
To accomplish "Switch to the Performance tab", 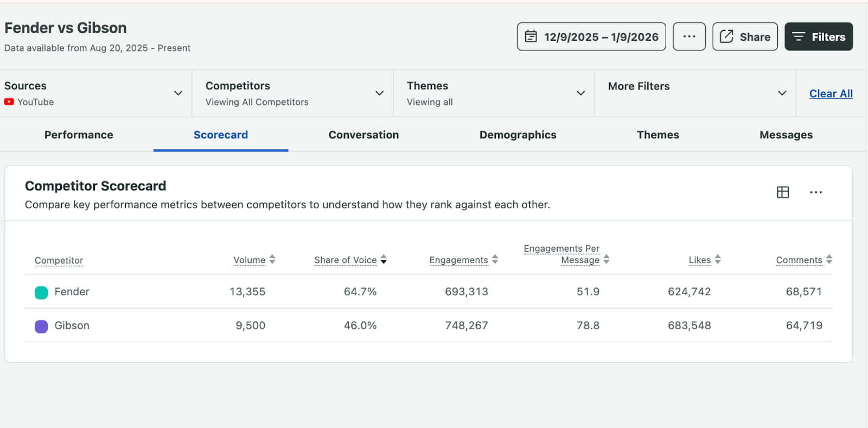I will point(79,135).
